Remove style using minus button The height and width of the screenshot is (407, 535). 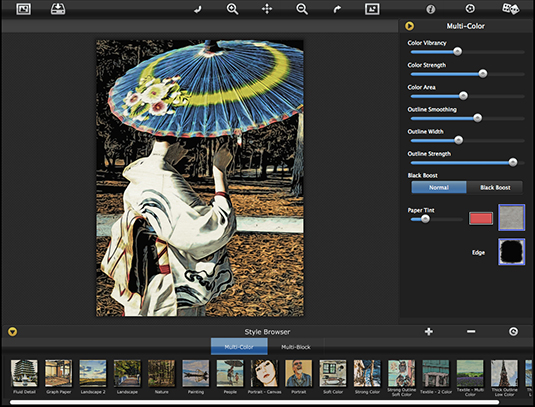coord(471,331)
